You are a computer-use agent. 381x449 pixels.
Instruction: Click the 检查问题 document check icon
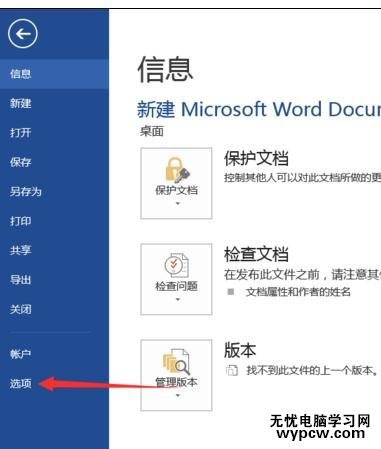click(x=177, y=265)
